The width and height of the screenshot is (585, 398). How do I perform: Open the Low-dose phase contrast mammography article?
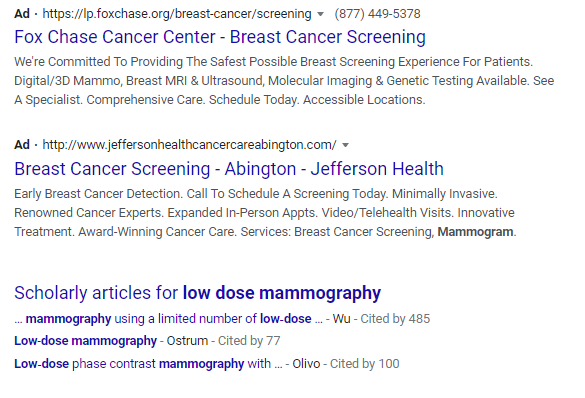pyautogui.click(x=148, y=364)
